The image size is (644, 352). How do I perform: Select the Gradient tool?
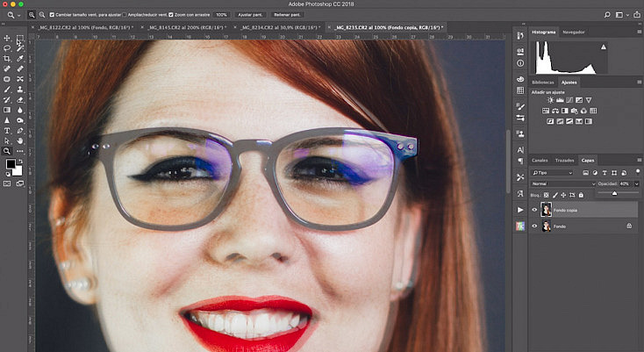(7, 110)
